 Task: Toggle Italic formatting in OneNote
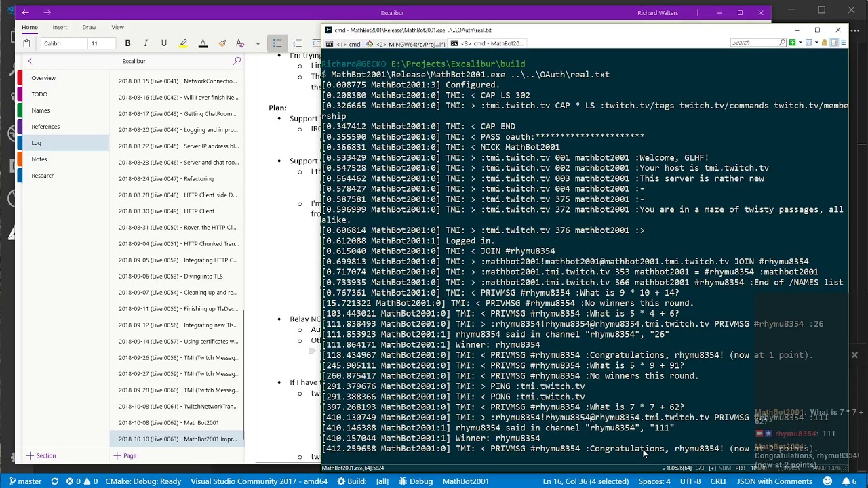pos(145,43)
